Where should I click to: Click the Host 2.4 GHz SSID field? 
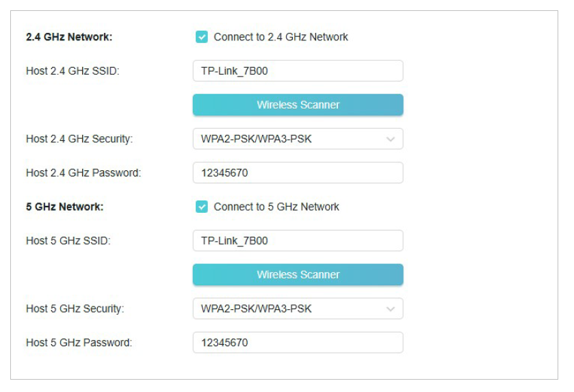point(298,70)
